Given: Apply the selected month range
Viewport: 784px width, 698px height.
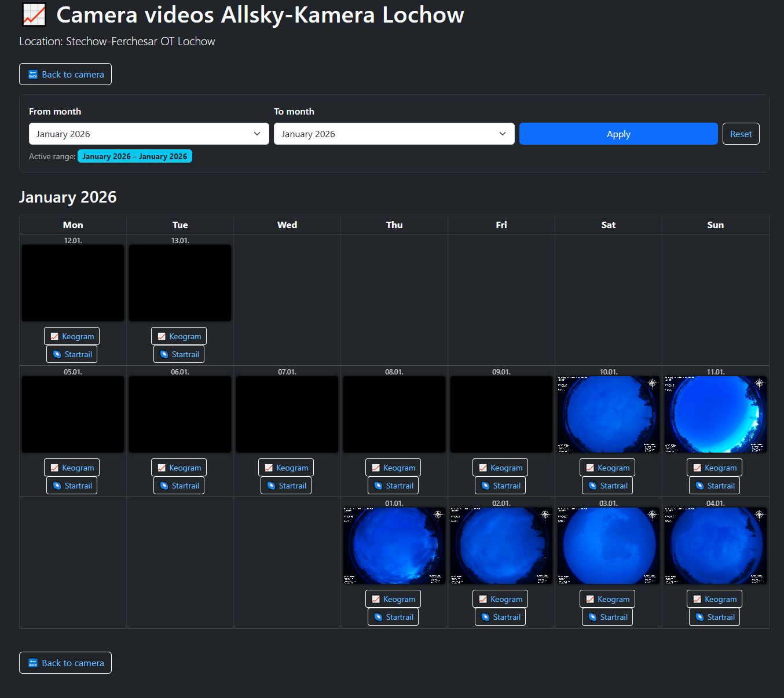Looking at the screenshot, I should coord(618,134).
